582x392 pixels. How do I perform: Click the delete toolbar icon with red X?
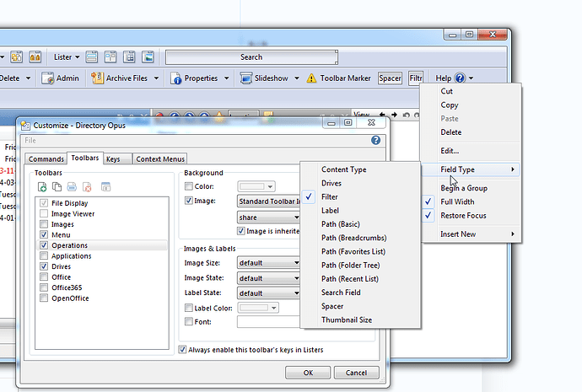pyautogui.click(x=89, y=186)
